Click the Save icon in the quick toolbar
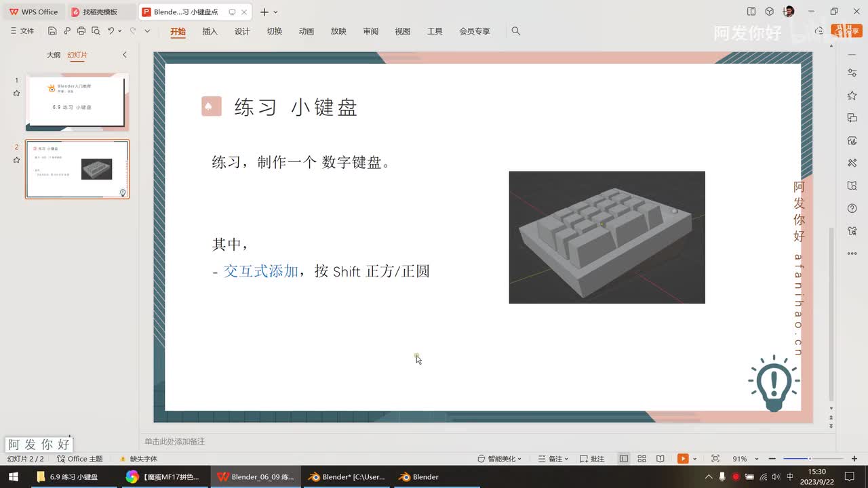This screenshot has height=488, width=868. tap(52, 31)
